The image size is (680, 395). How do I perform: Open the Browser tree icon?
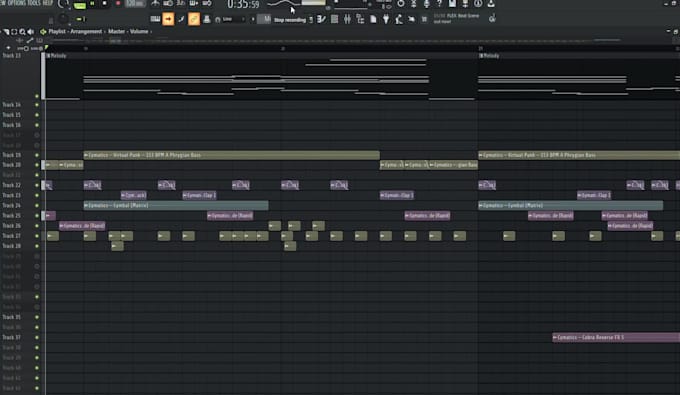coord(360,19)
